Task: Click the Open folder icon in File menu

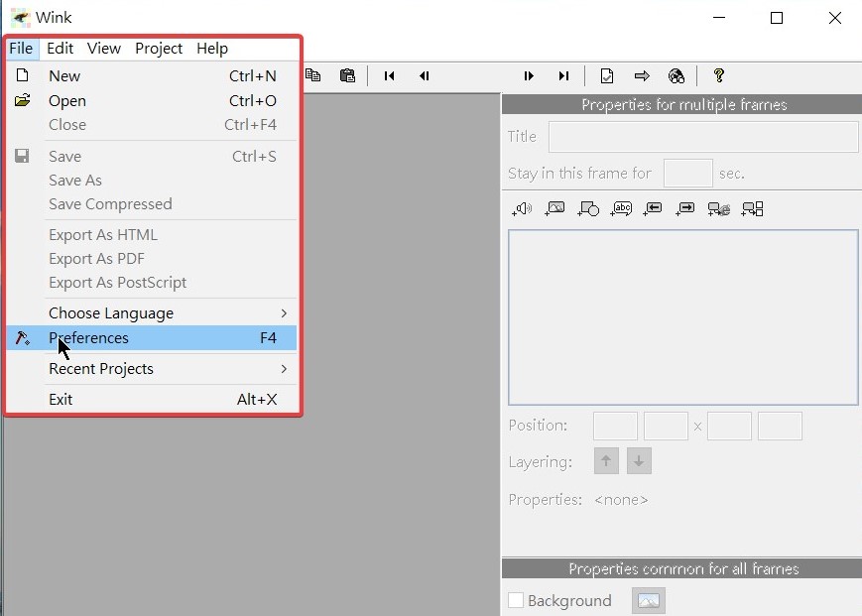Action: click(x=22, y=100)
